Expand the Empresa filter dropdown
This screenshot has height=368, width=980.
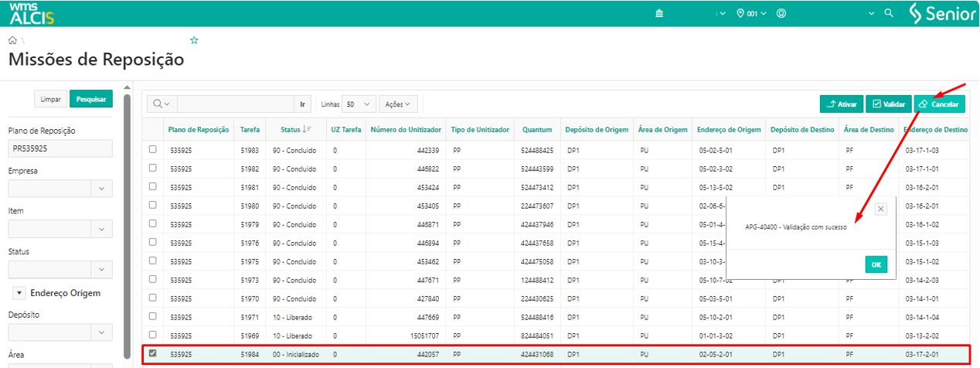pos(101,189)
